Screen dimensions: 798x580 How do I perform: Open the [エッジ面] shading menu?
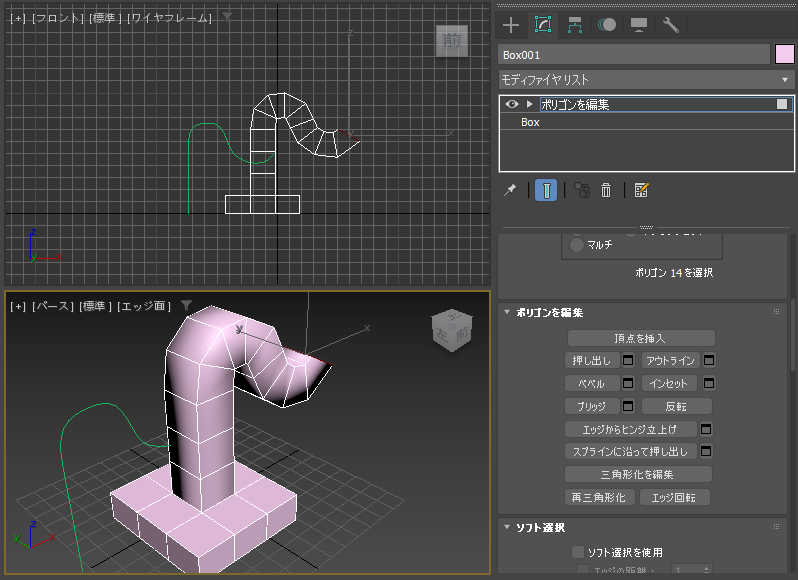pos(144,306)
